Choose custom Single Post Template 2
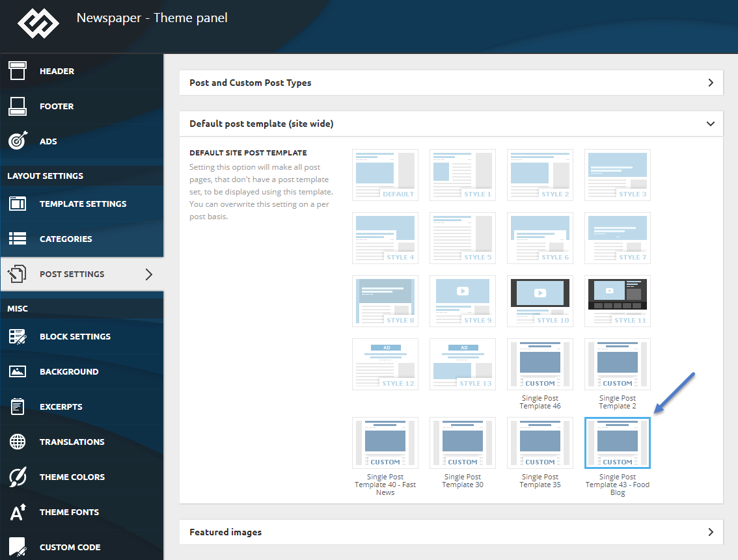The width and height of the screenshot is (738, 560). [618, 364]
